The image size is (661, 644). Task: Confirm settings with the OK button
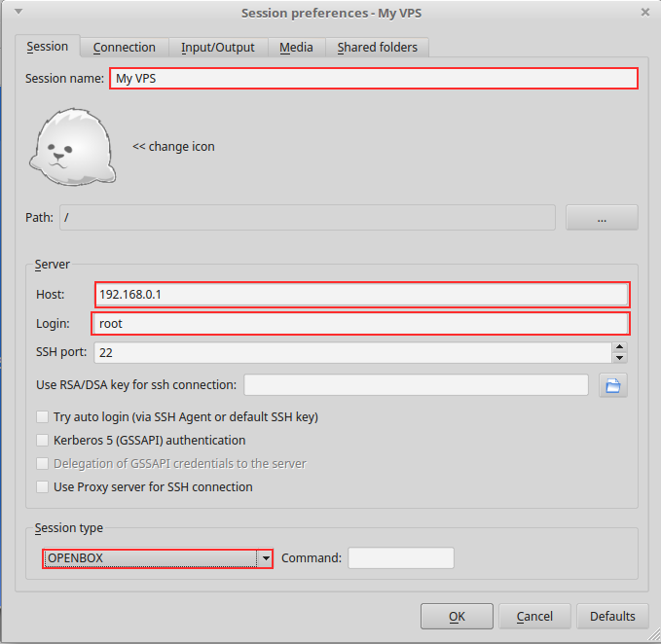pos(457,616)
